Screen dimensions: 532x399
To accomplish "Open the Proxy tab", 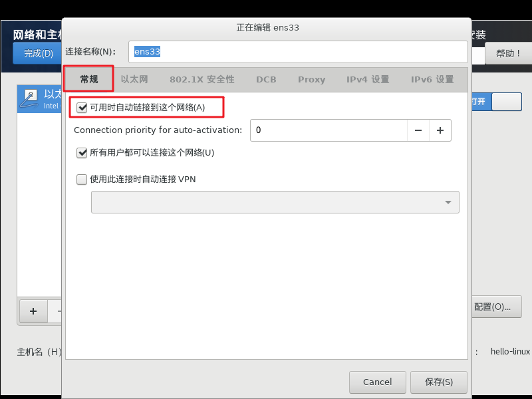I will tap(311, 79).
